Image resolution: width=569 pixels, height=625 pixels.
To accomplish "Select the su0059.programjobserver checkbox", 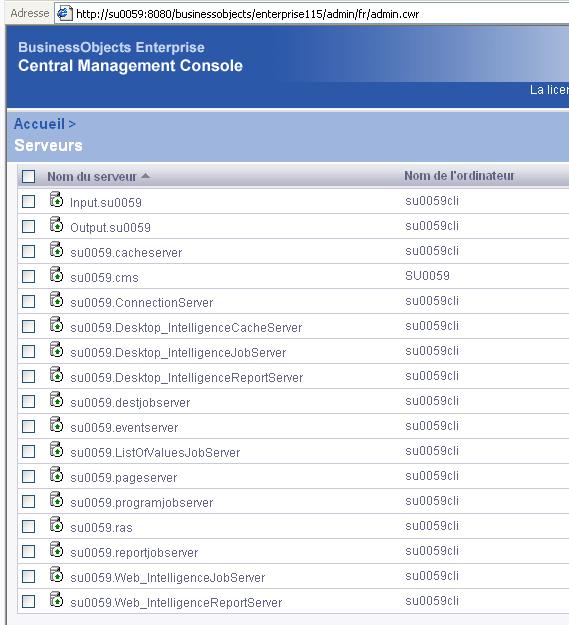I will pos(29,502).
